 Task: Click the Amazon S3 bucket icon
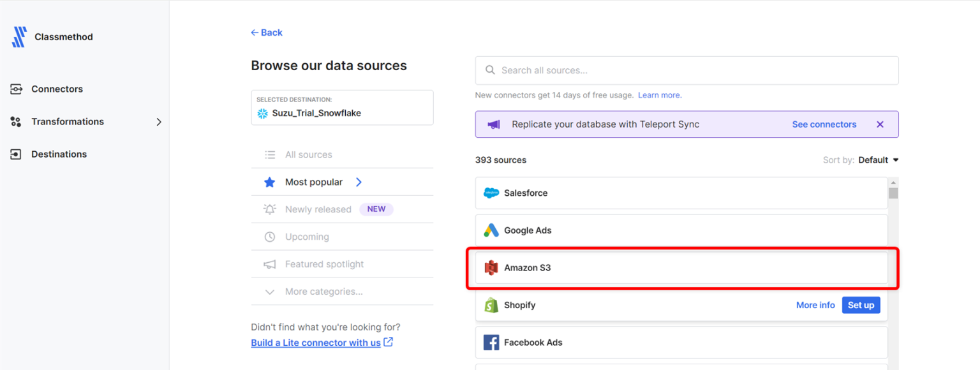pos(491,267)
